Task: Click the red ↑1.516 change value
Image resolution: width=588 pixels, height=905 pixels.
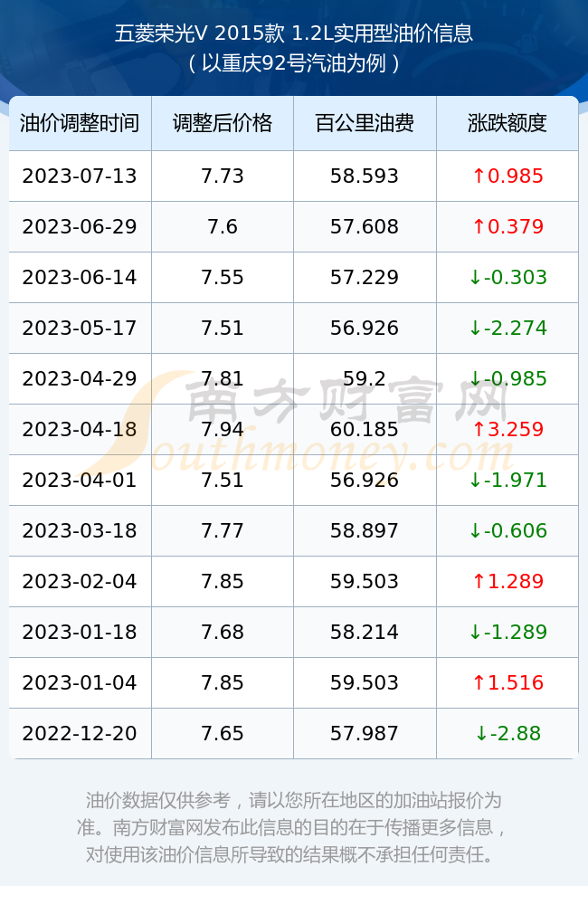Action: tap(507, 682)
